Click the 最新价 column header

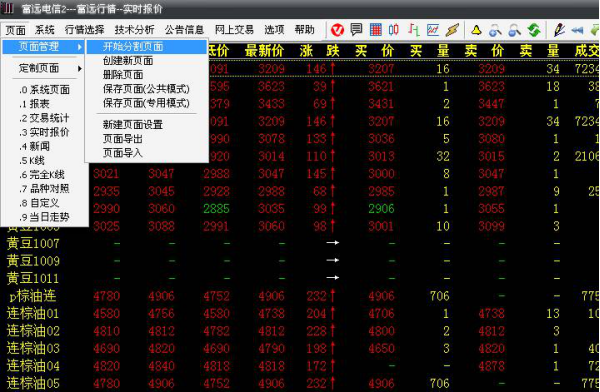(264, 51)
